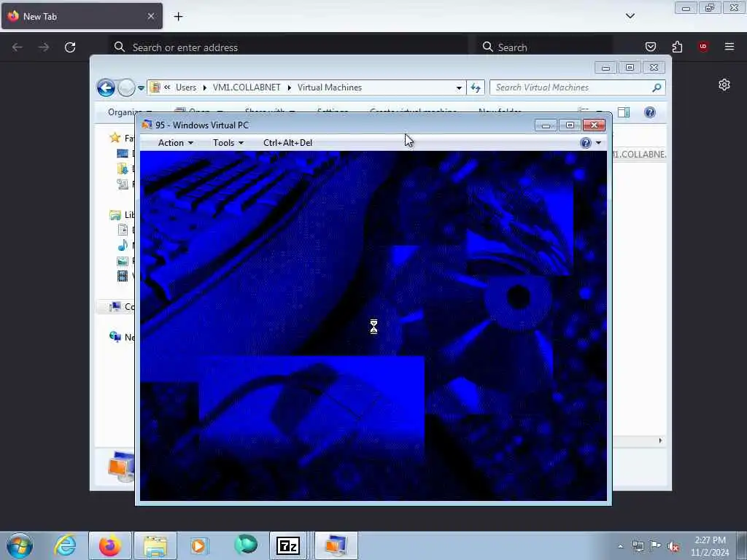
Task: Open a new tab with Firefox plus button
Action: tap(178, 17)
